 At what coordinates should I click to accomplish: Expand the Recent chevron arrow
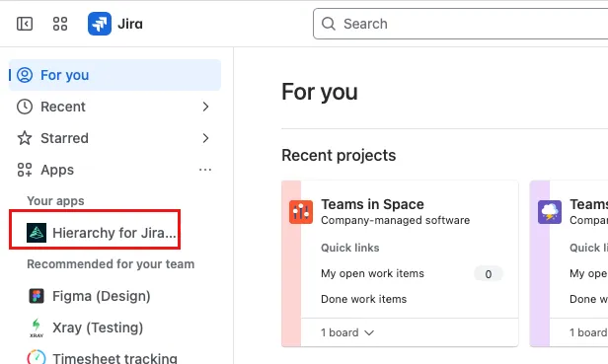pyautogui.click(x=205, y=107)
